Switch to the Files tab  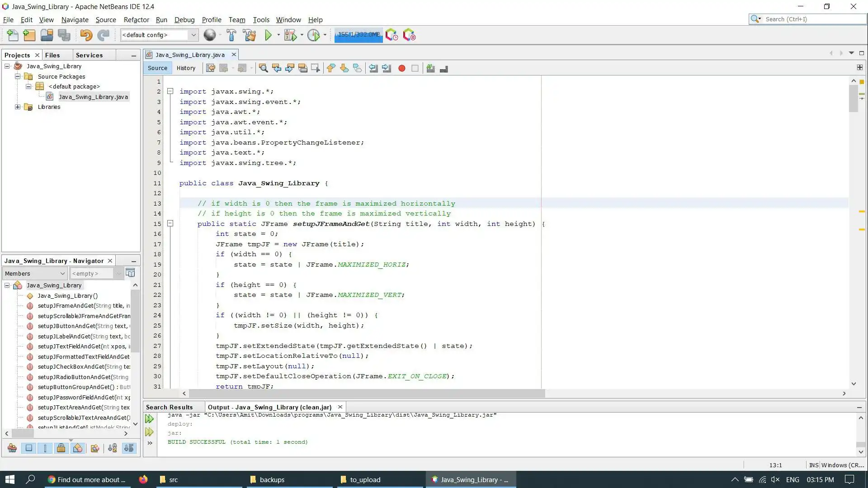52,55
